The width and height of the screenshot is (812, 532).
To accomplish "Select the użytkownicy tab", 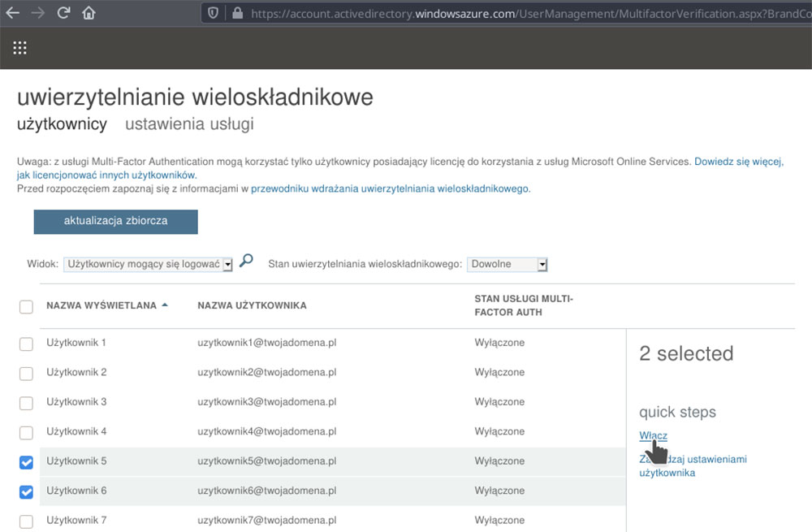I will pos(62,124).
